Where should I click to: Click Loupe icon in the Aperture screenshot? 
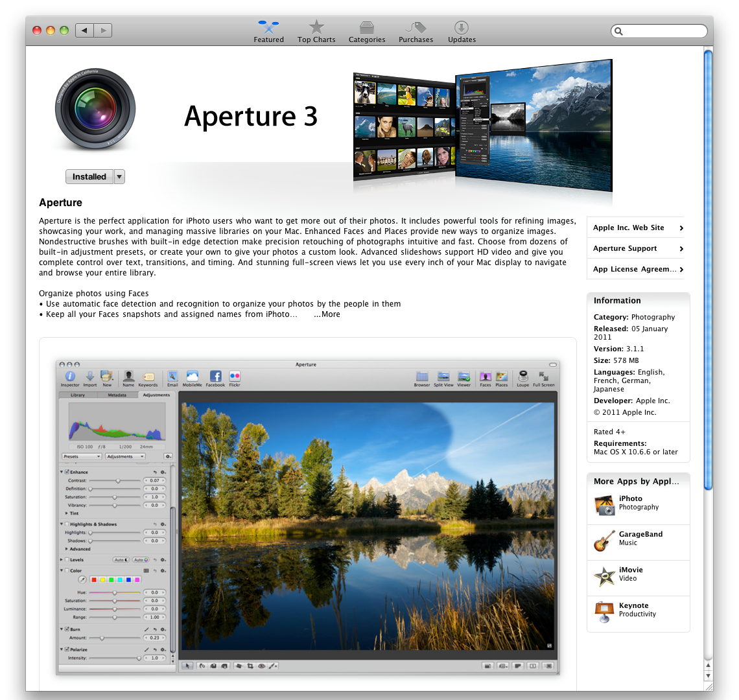(x=522, y=379)
